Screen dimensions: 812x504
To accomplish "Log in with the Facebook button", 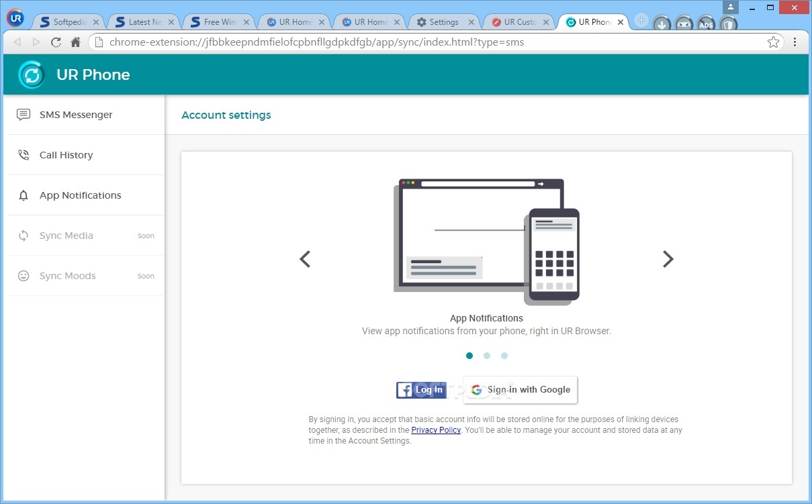I will tap(421, 390).
